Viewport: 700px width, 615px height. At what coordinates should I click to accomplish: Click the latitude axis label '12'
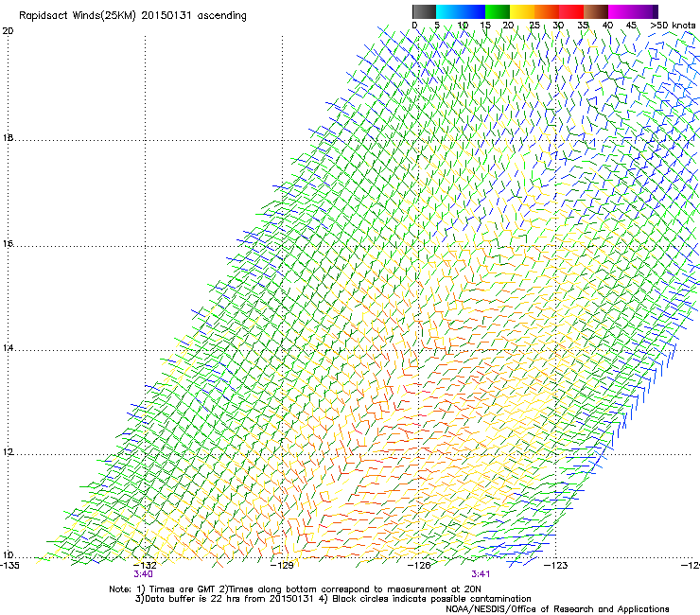(8, 452)
